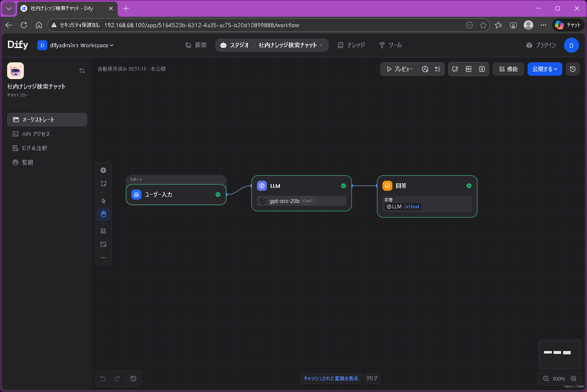Click the organize nodes grid icon

103,231
